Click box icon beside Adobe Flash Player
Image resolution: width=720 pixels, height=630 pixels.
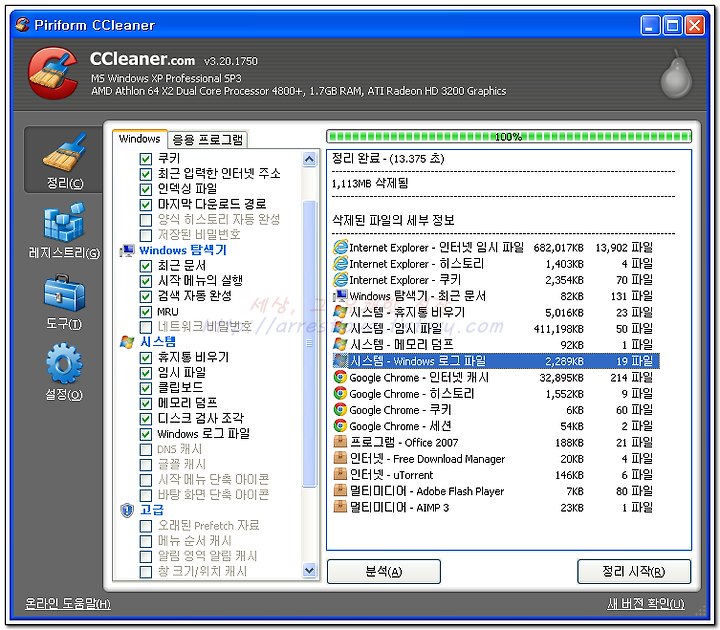tap(340, 491)
